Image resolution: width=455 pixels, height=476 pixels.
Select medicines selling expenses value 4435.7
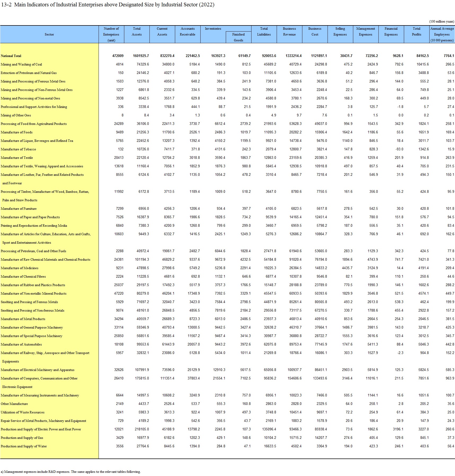pyautogui.click(x=347, y=268)
